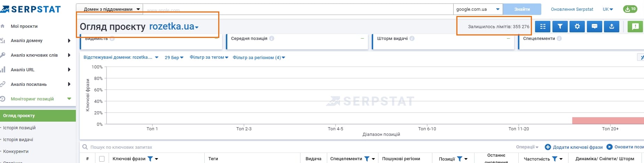Click the Пошукові регіони column header
This screenshot has width=644, height=163.
click(x=401, y=159)
